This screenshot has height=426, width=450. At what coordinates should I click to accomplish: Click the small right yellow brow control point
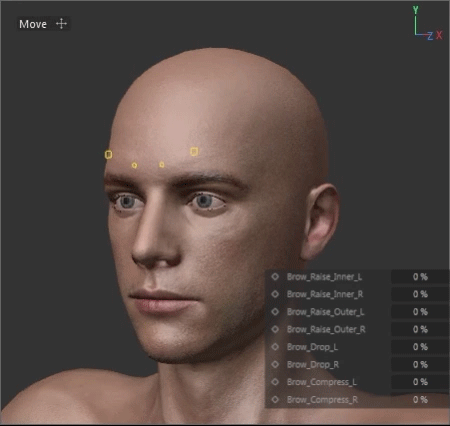pos(162,165)
